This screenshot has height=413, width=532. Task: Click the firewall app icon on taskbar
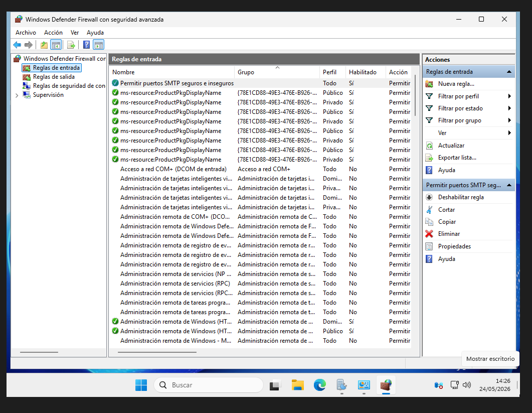pyautogui.click(x=386, y=385)
